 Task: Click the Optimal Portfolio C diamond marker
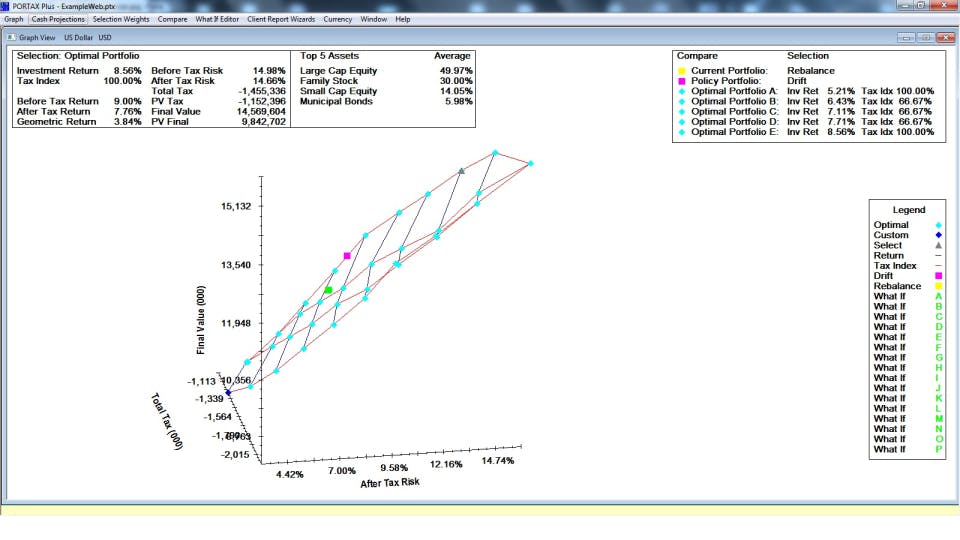pyautogui.click(x=681, y=111)
